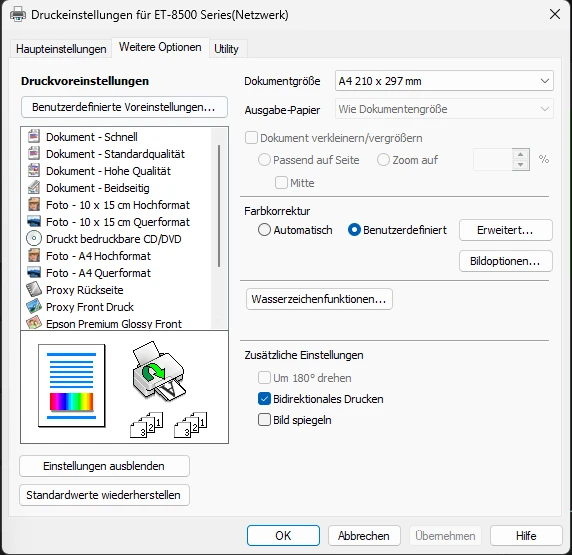Open the Erweitert... color settings
This screenshot has height=555, width=572.
[506, 230]
